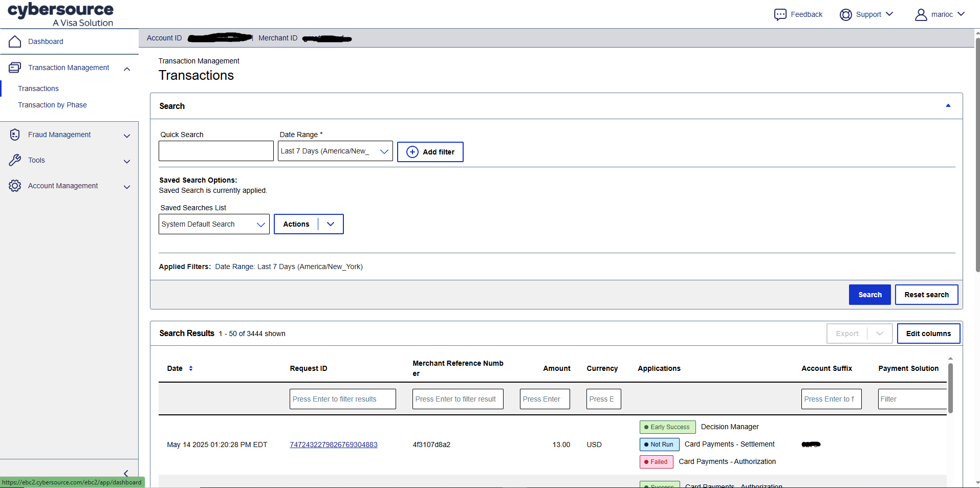Click the Feedback link
Screen dimensions: 980x488
pyautogui.click(x=807, y=14)
